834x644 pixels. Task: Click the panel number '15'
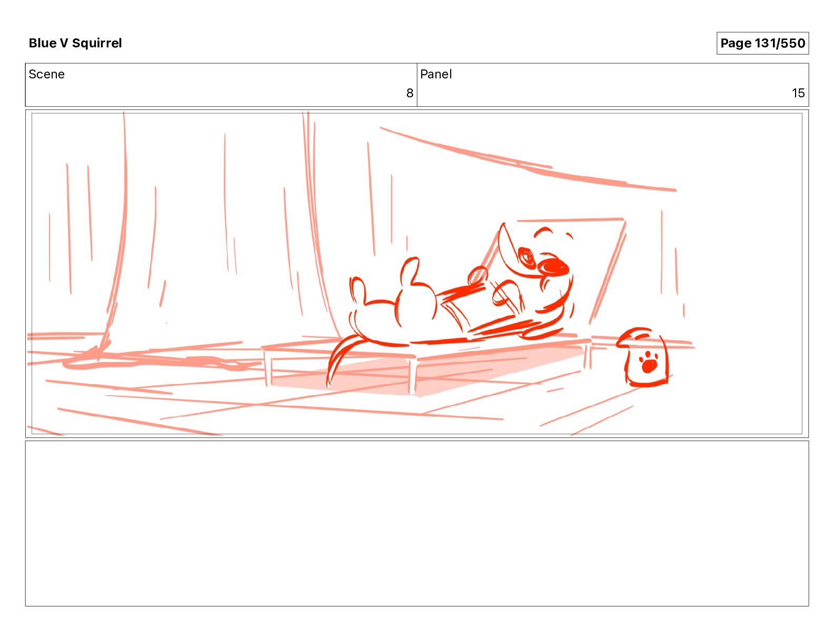tap(798, 93)
